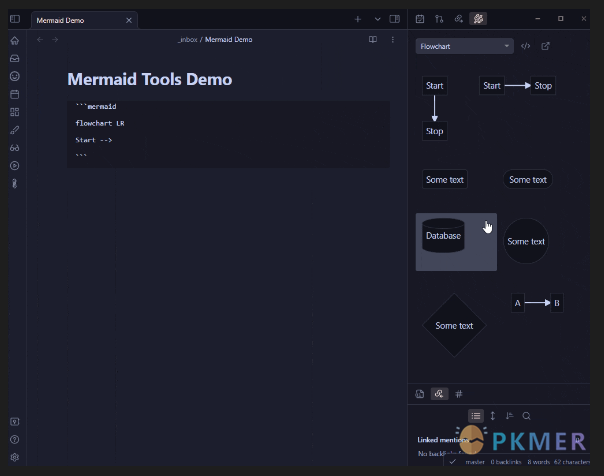The height and width of the screenshot is (476, 604).
Task: Select the Mermaid Tools sidebar tab
Action: coord(478,19)
